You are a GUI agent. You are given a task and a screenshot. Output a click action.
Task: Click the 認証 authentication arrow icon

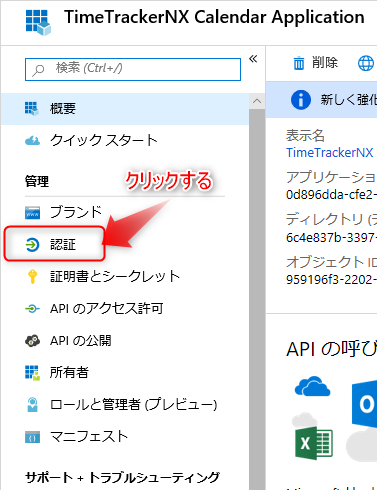click(x=32, y=245)
